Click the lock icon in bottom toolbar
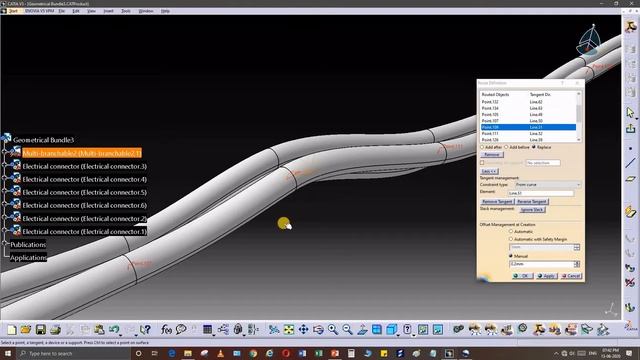 pos(238,329)
